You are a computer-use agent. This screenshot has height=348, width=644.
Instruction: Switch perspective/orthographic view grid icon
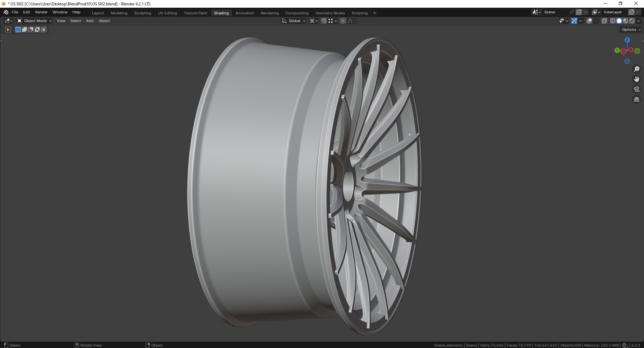(x=637, y=100)
